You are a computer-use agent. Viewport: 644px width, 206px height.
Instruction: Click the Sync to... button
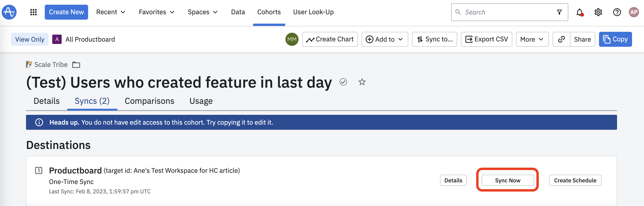(x=434, y=39)
